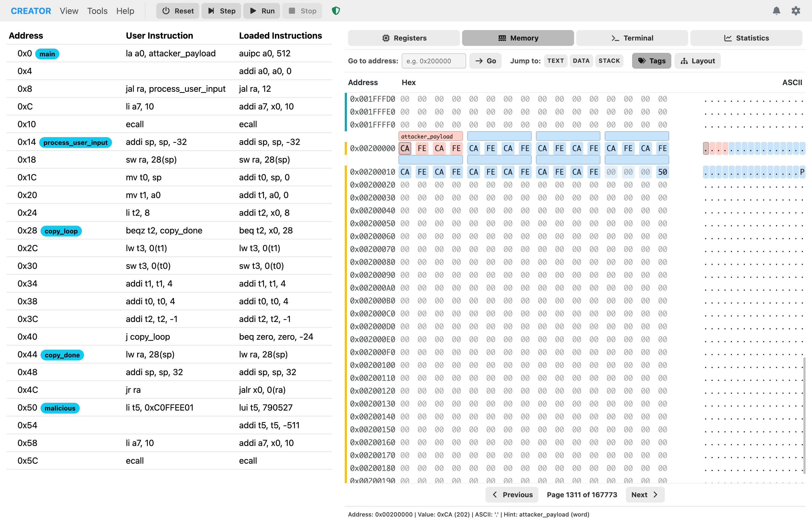
Task: Go to the Next memory page
Action: (644, 495)
